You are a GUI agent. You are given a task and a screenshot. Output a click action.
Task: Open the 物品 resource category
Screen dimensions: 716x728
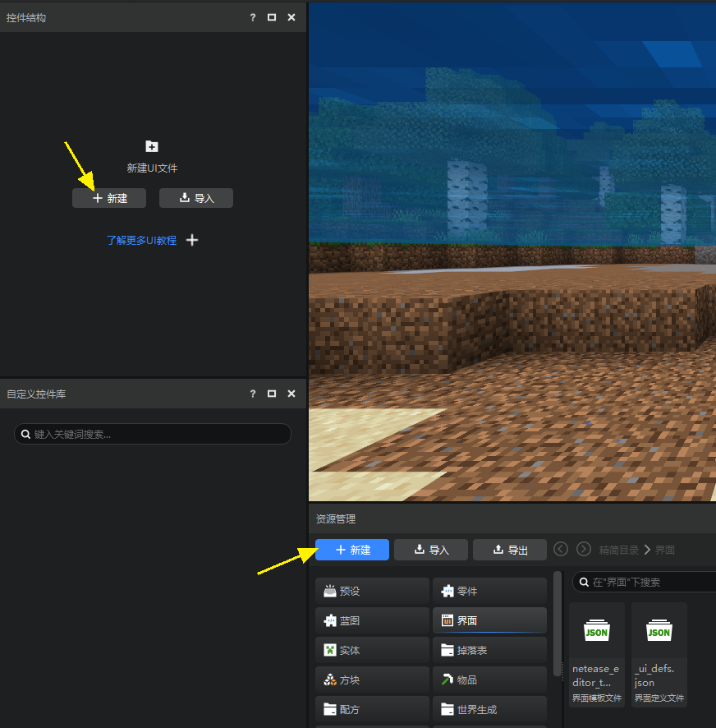point(489,680)
